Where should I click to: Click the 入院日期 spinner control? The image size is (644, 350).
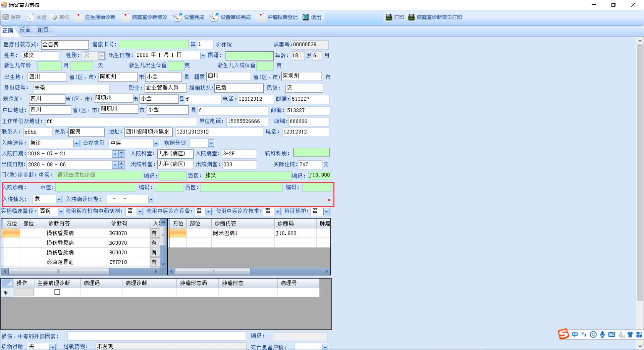[121, 154]
